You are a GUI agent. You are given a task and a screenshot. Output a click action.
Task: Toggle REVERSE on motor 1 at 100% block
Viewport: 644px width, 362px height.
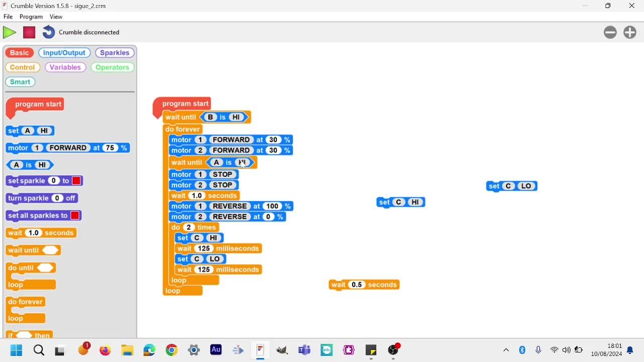point(230,206)
